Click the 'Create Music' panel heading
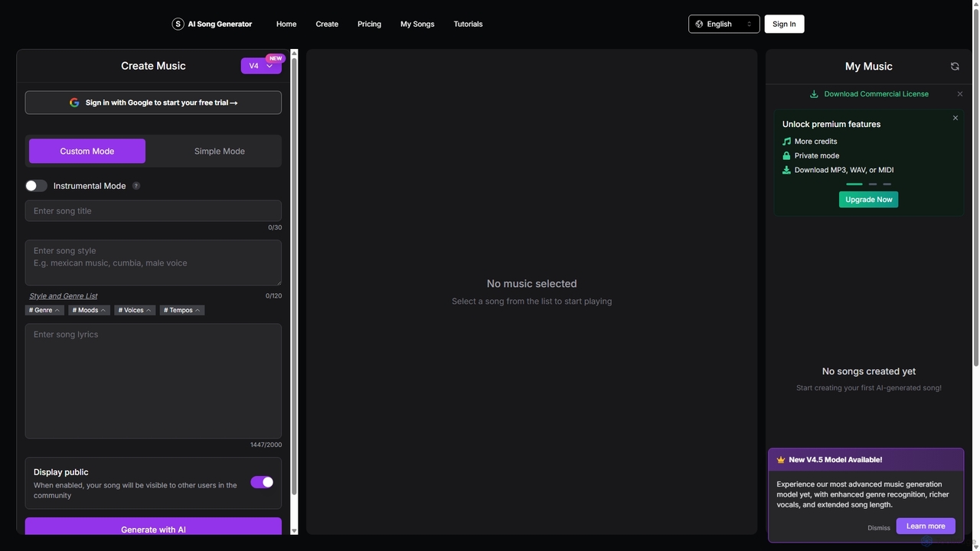 153,66
